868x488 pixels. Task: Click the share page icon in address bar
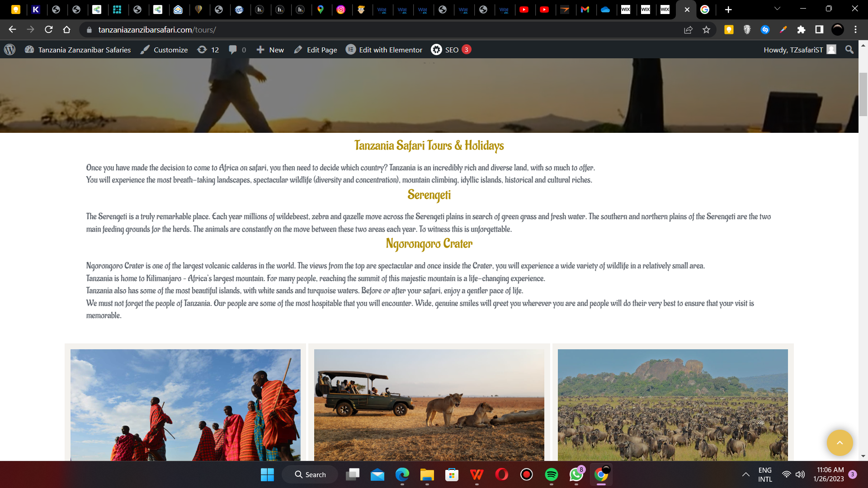pos(688,30)
